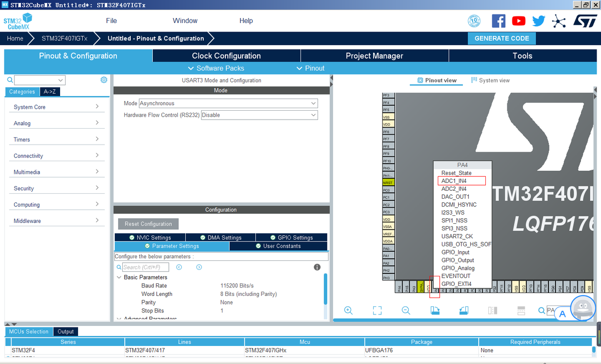601x364 pixels.
Task: Click the split vertical view icon
Action: pyautogui.click(x=492, y=310)
